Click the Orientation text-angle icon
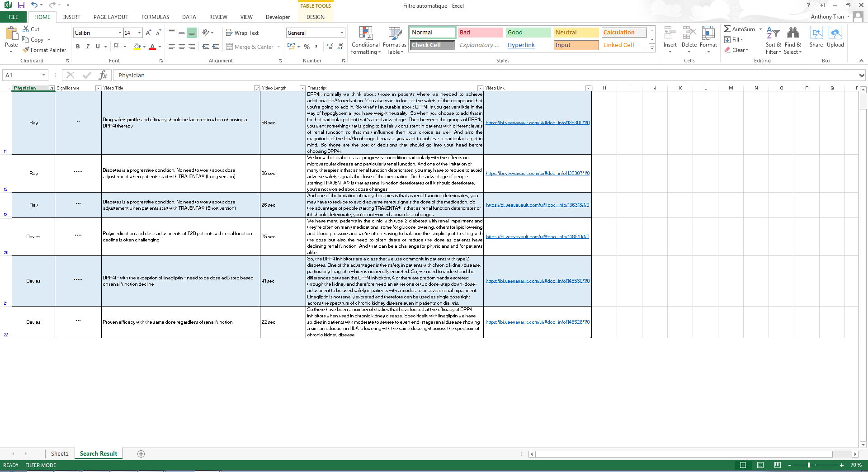The height and width of the screenshot is (472, 868). (x=206, y=33)
